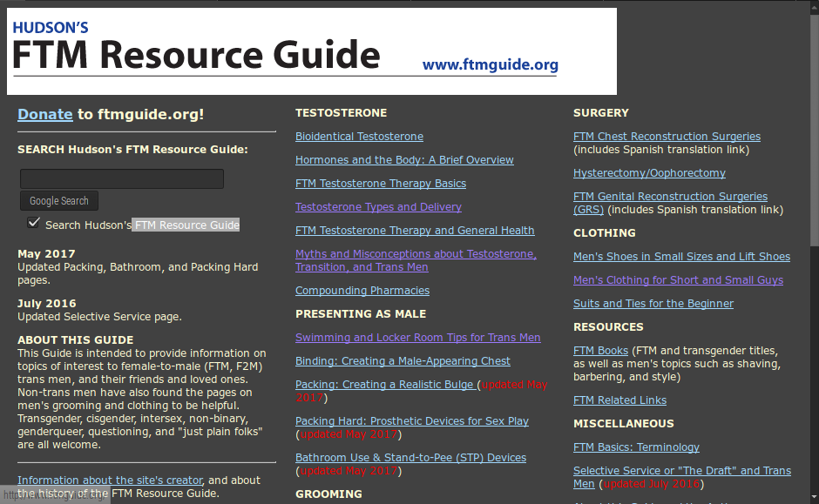Click the GROOMING section heading
819x504 pixels.
pos(328,494)
